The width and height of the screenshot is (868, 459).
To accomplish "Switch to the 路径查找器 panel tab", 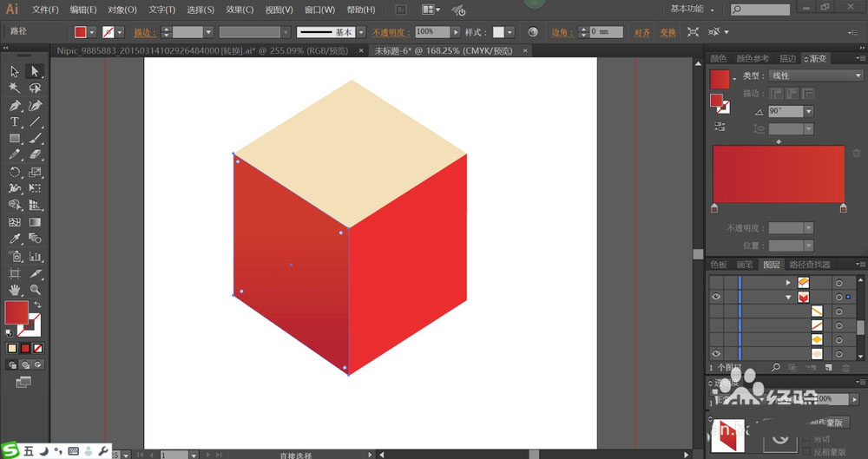I will pos(809,265).
